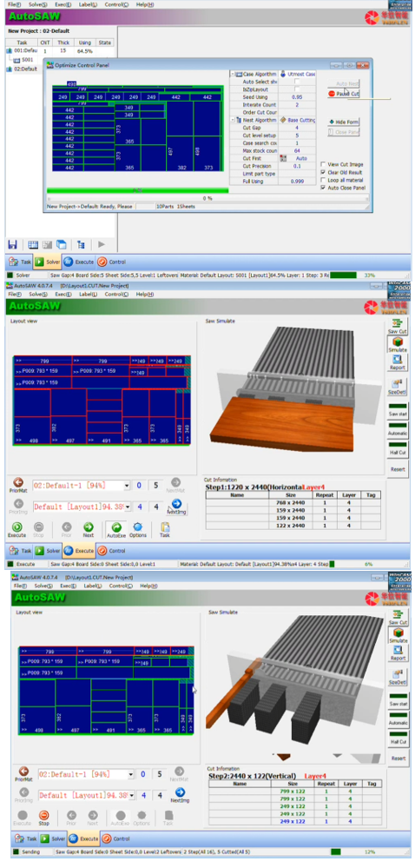Toggle Half Cut in the Step1 window

[398, 448]
